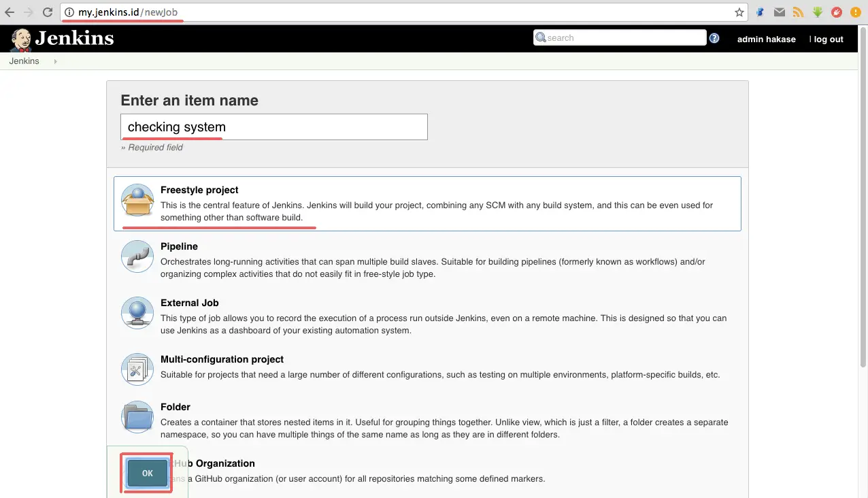The image size is (868, 498).
Task: Click the orange RSS feed extension icon
Action: pyautogui.click(x=799, y=12)
